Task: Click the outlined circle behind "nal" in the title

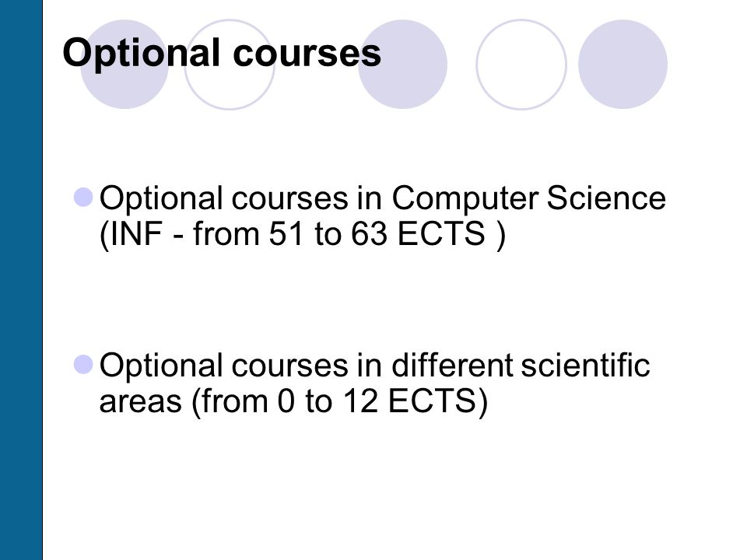Action: coord(230,65)
